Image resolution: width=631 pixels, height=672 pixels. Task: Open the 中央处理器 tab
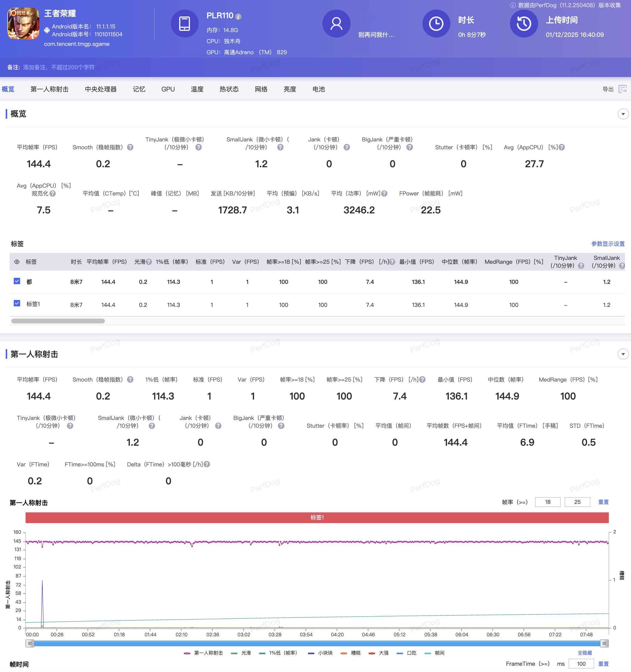pyautogui.click(x=101, y=89)
